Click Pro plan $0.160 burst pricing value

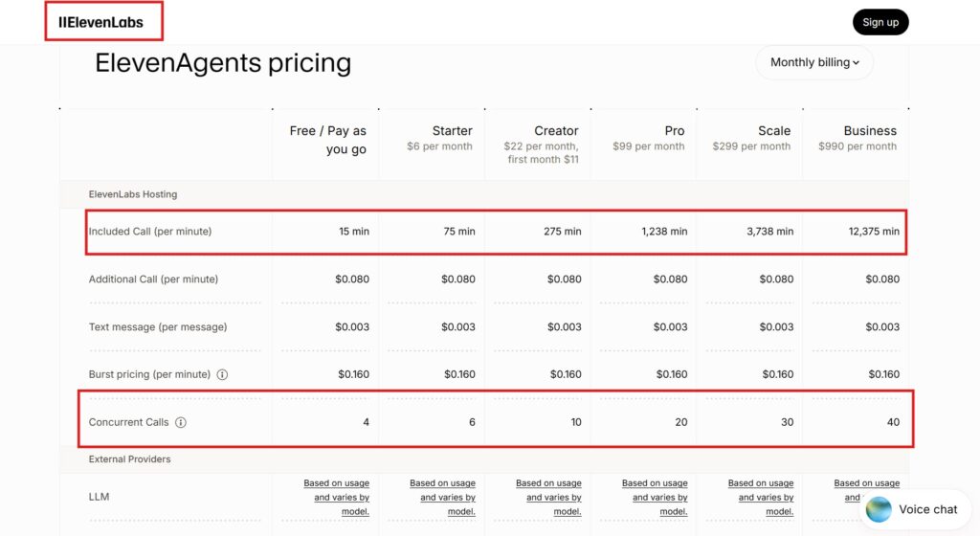672,374
